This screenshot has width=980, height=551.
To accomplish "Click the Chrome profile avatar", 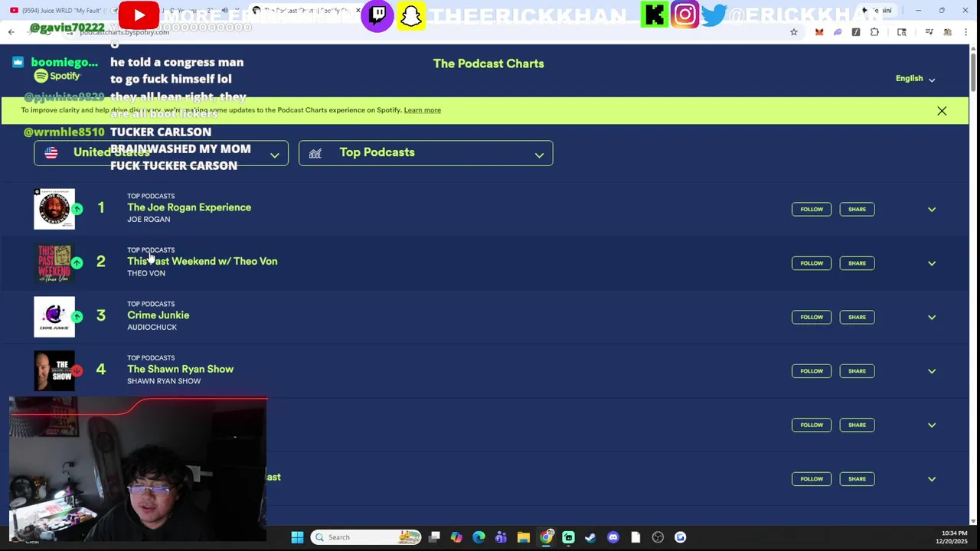I will 948,32.
